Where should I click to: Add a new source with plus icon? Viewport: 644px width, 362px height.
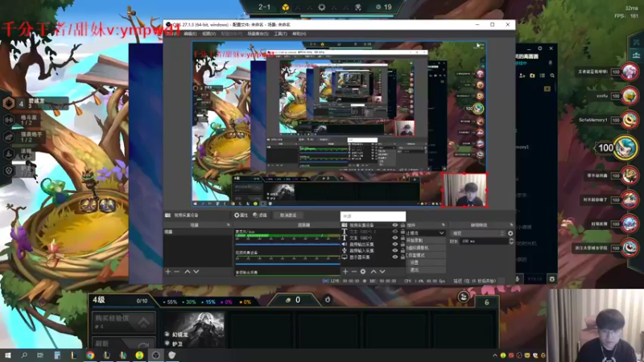(x=345, y=272)
